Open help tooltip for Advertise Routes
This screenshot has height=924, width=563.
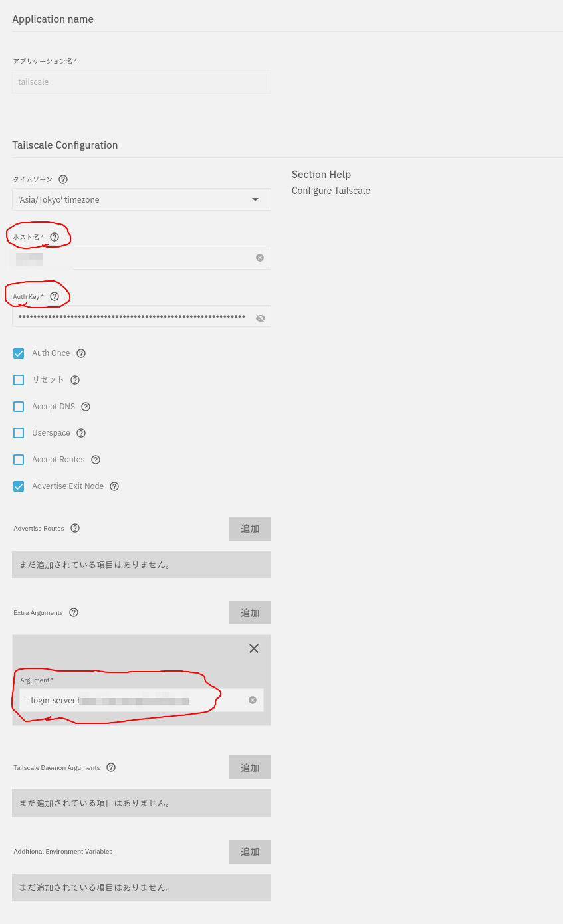(75, 528)
